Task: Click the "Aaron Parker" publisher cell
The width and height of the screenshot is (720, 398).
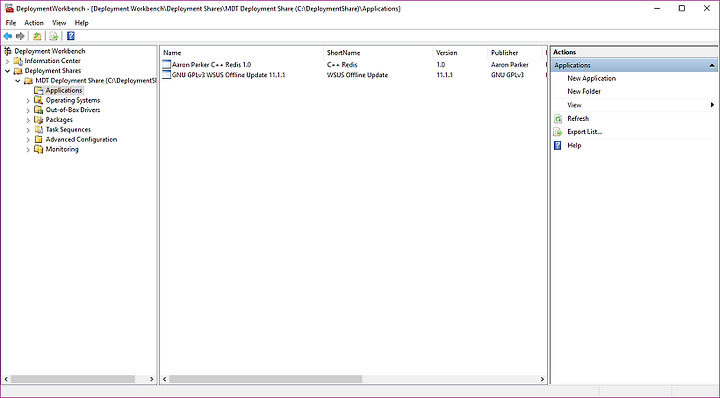Action: (x=510, y=65)
